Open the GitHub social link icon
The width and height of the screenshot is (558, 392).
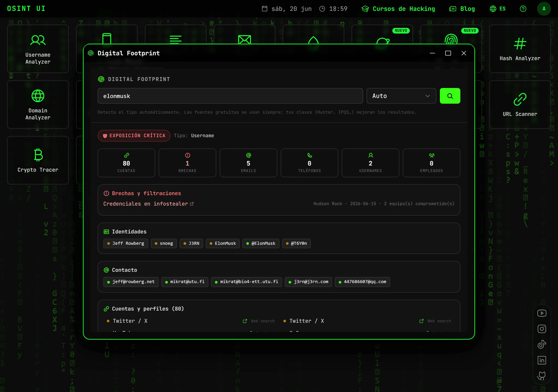(541, 376)
